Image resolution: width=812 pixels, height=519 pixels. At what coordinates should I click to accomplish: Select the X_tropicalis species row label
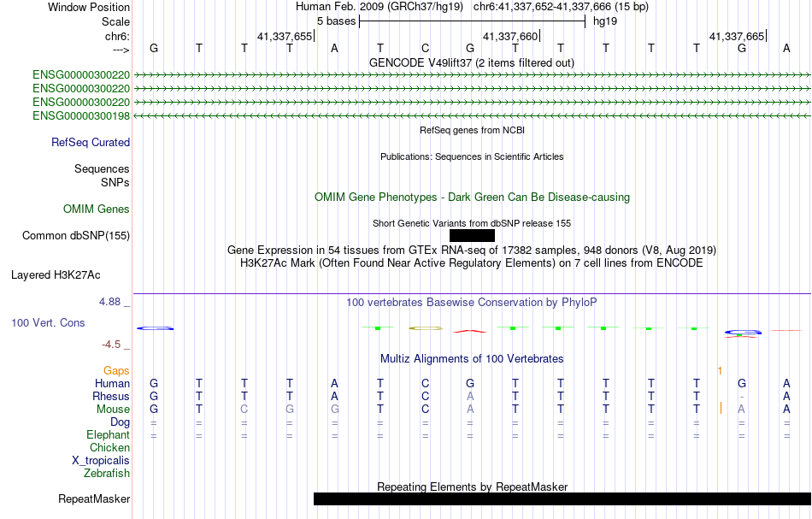point(101,461)
